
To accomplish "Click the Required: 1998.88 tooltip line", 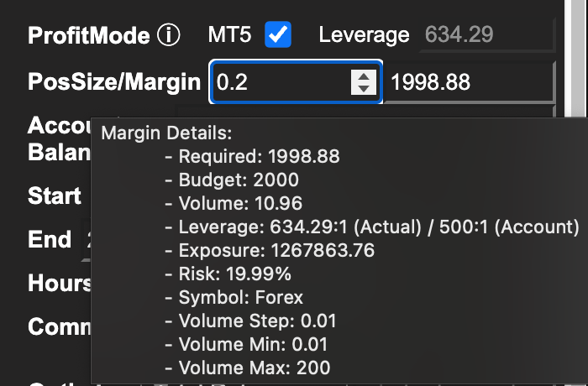I will click(x=252, y=156).
